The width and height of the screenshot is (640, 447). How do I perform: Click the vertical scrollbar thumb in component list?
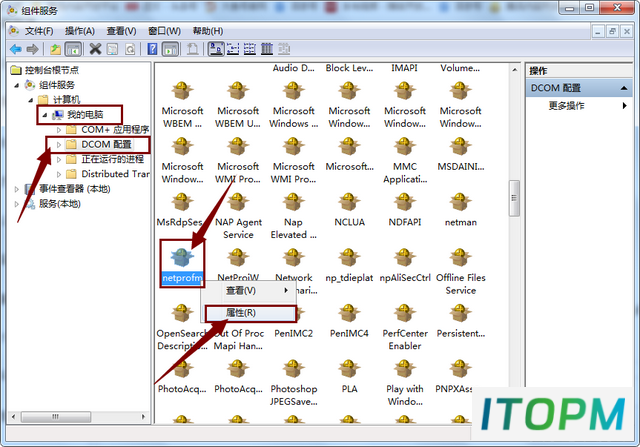514,198
